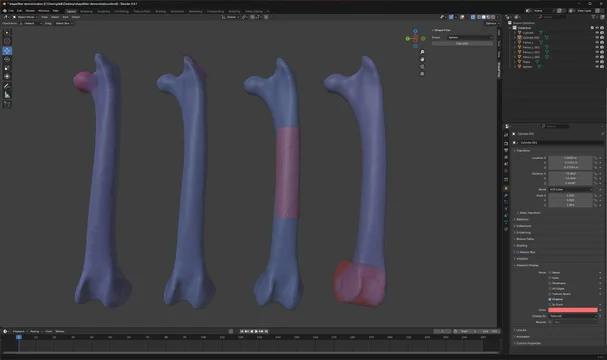Image resolution: width=607 pixels, height=360 pixels.
Task: Open Display As dropdown
Action: 573,316
